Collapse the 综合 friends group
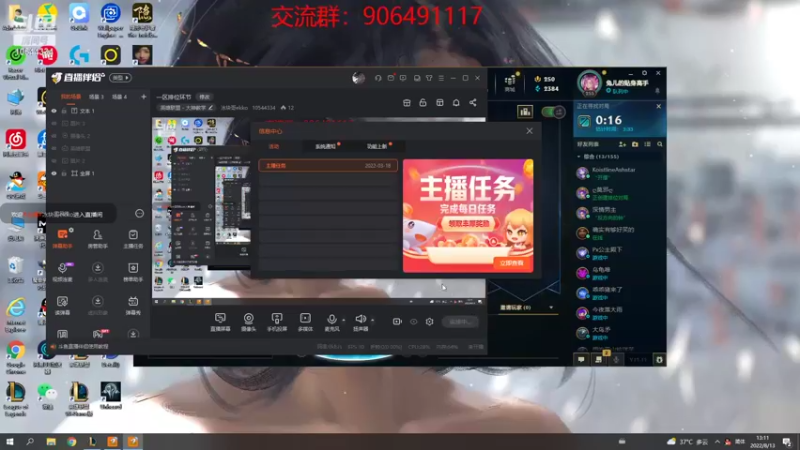This screenshot has width=800, height=450. [579, 157]
